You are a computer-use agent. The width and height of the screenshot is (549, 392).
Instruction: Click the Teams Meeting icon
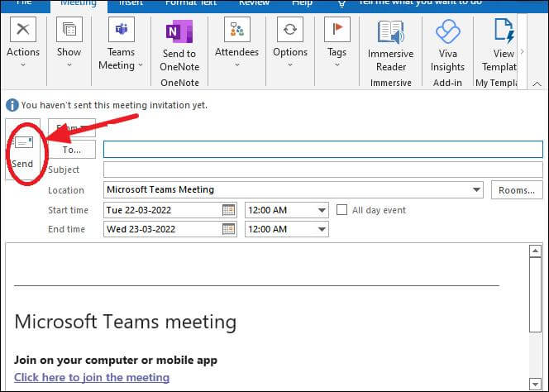point(122,30)
